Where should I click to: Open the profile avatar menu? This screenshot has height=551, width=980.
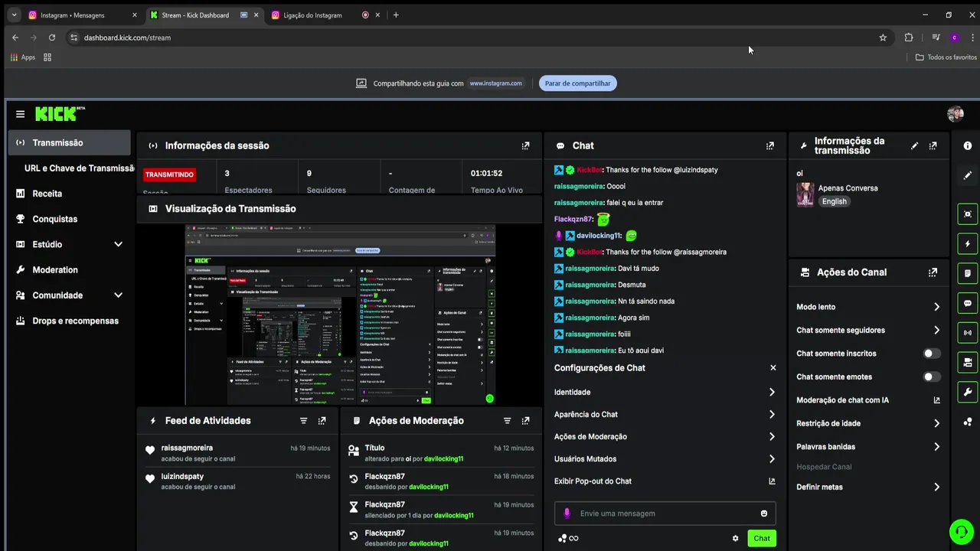click(955, 114)
